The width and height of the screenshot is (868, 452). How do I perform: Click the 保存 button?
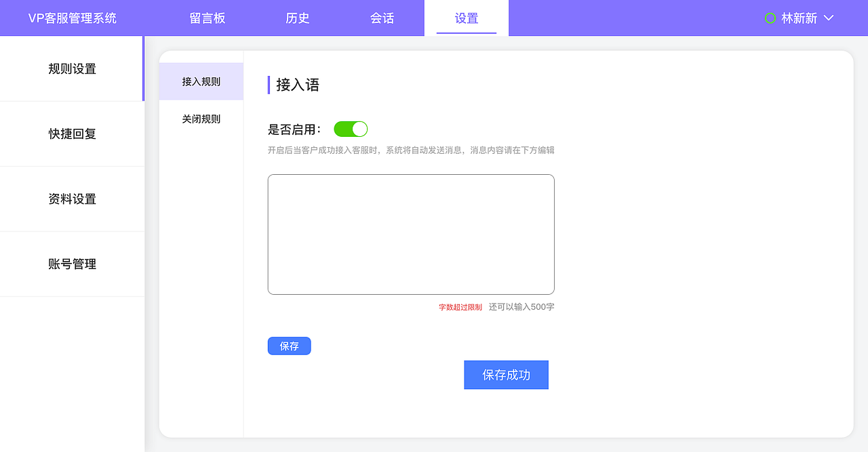[x=289, y=346]
